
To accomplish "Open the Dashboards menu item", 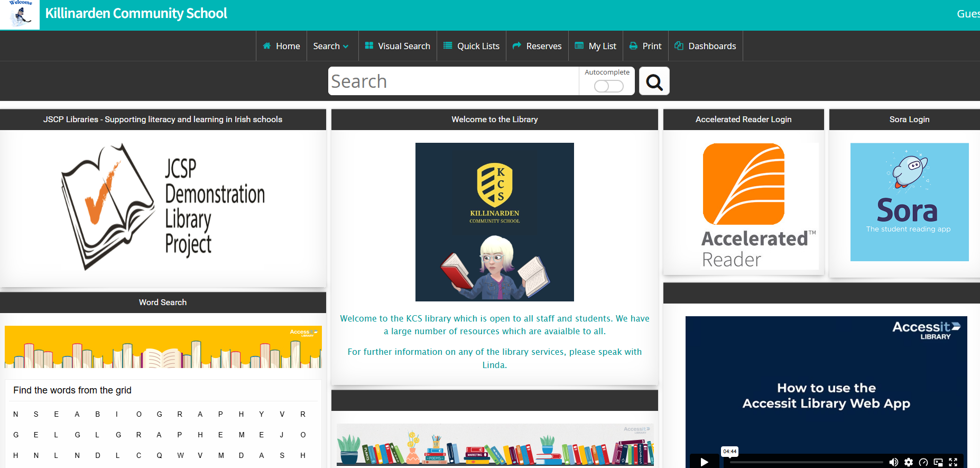I will (x=706, y=46).
